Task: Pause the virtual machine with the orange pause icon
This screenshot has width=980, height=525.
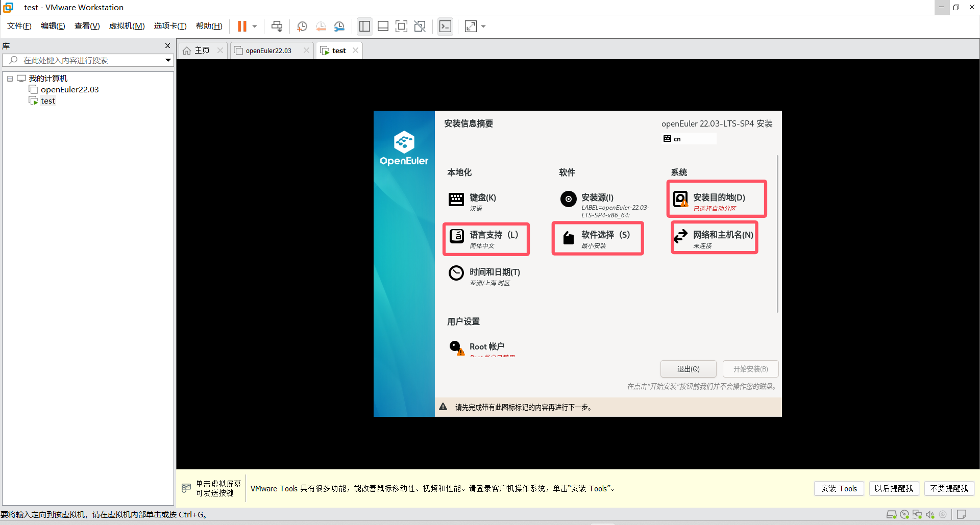Action: point(242,26)
